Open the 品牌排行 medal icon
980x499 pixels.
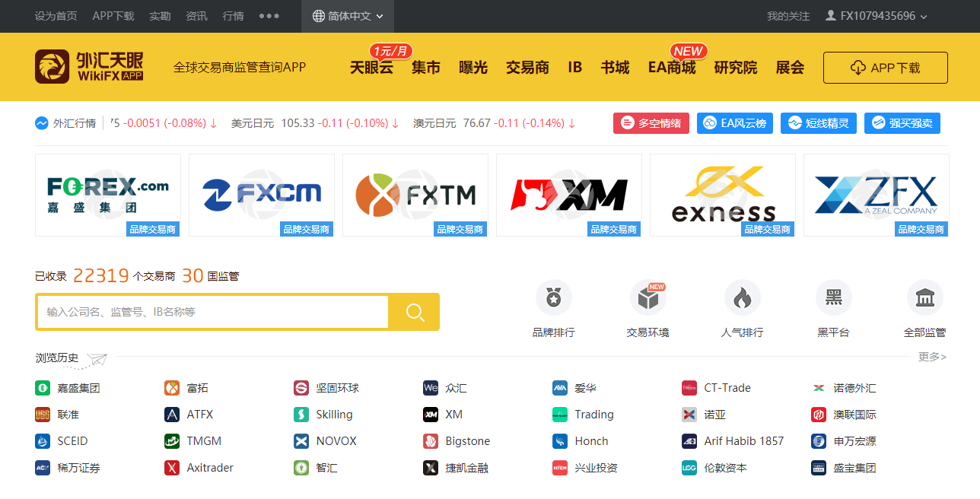[x=554, y=297]
